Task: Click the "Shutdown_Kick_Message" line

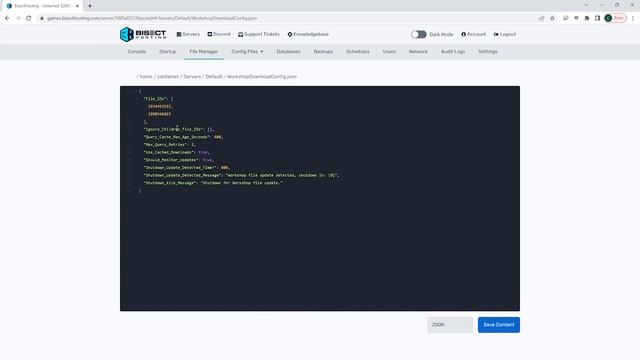Action: tap(213, 183)
